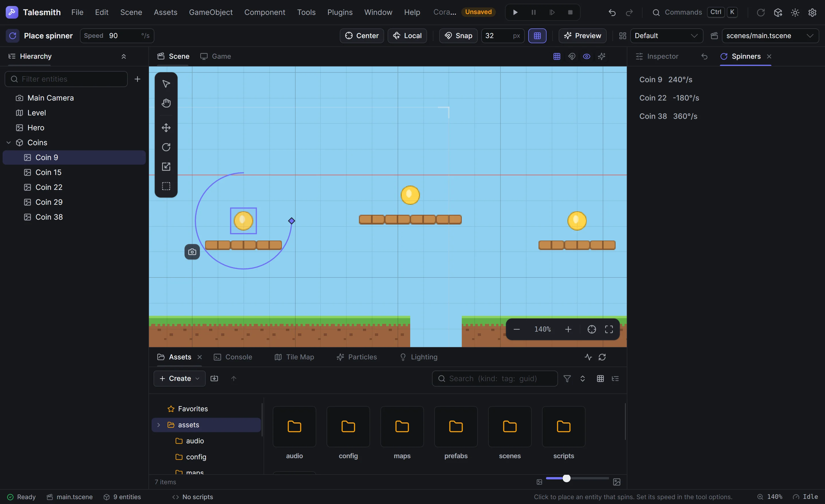Screen dimensions: 825x504
Task: Toggle Center pivot mode
Action: [362, 36]
